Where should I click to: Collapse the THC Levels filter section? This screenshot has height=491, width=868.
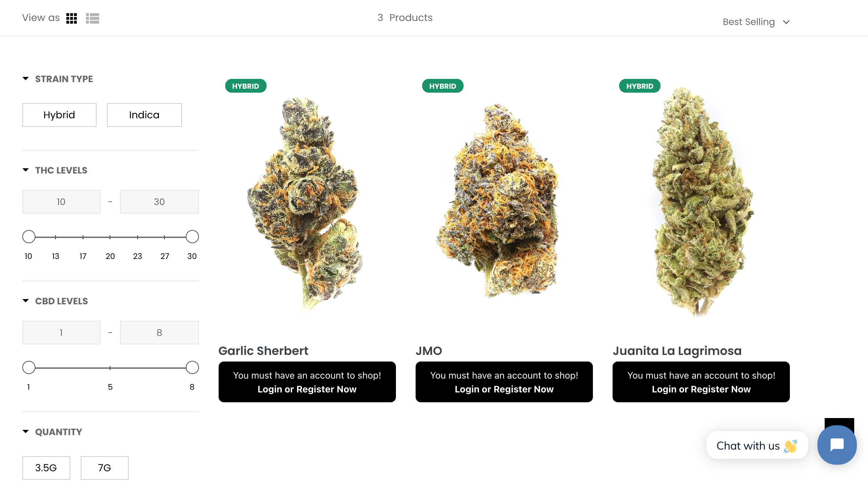click(x=55, y=170)
